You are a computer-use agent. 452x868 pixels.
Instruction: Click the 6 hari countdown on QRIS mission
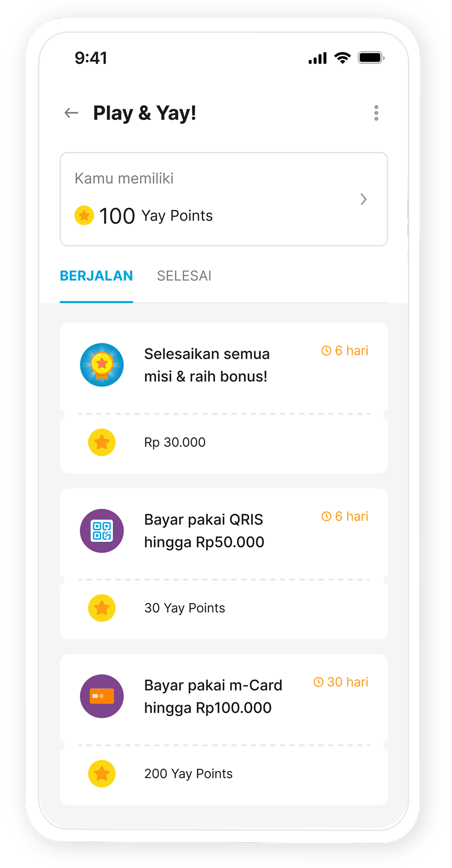point(345,516)
